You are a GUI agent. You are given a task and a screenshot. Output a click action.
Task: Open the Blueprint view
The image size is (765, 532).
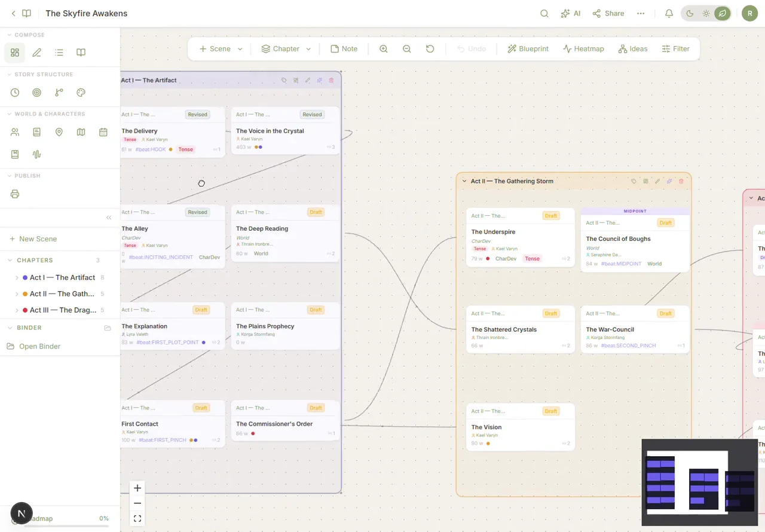coord(528,49)
